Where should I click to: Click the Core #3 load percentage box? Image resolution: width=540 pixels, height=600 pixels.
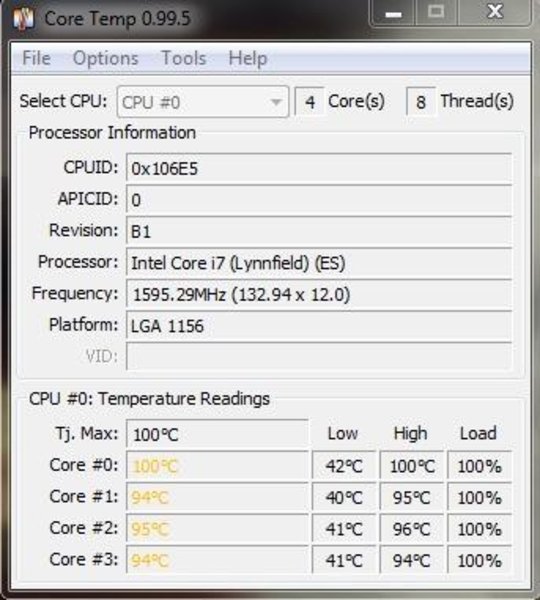pos(480,561)
